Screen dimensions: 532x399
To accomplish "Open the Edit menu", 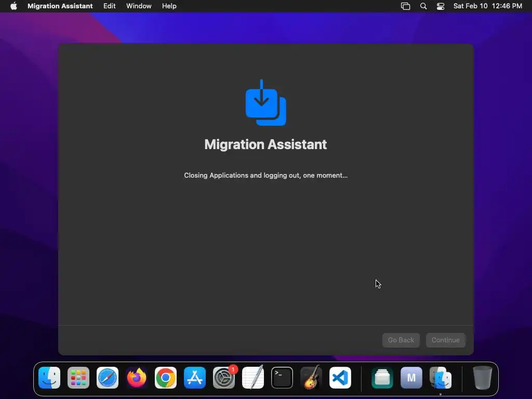I will coord(109,6).
